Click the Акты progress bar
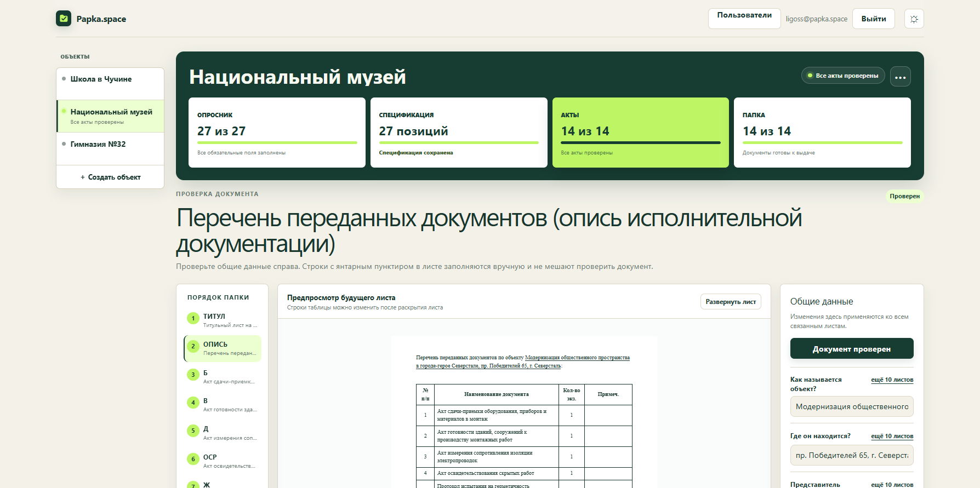Image resolution: width=980 pixels, height=488 pixels. [x=641, y=142]
